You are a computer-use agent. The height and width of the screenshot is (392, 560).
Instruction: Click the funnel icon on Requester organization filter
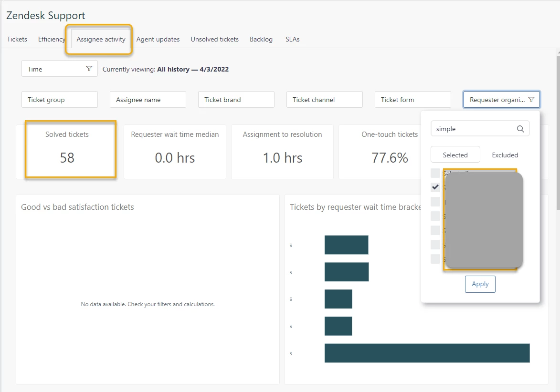tap(531, 100)
